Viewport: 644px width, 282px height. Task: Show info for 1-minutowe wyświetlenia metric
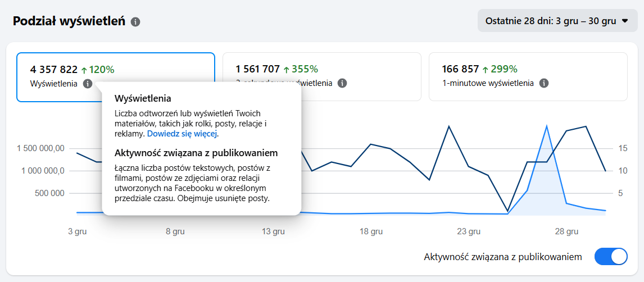tap(543, 83)
